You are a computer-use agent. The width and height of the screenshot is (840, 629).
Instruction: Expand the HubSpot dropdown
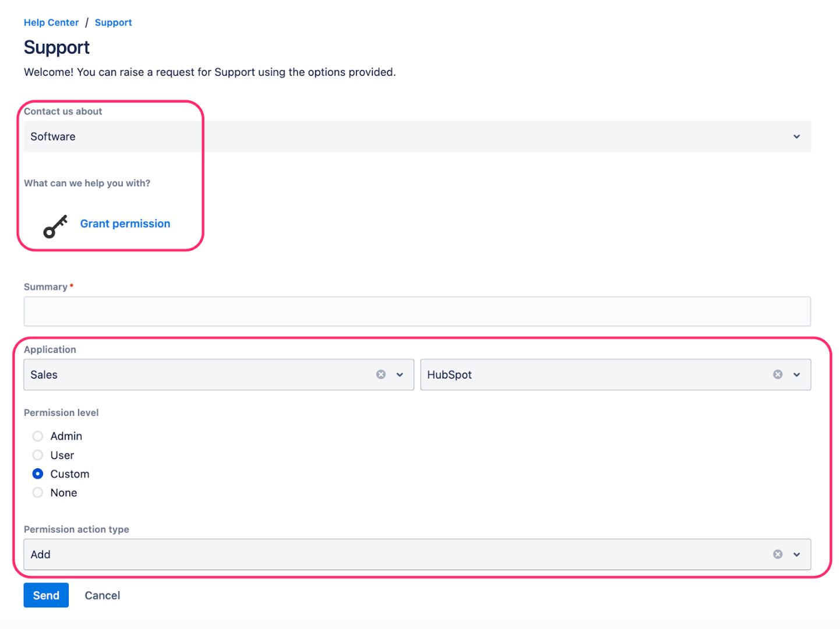point(796,374)
